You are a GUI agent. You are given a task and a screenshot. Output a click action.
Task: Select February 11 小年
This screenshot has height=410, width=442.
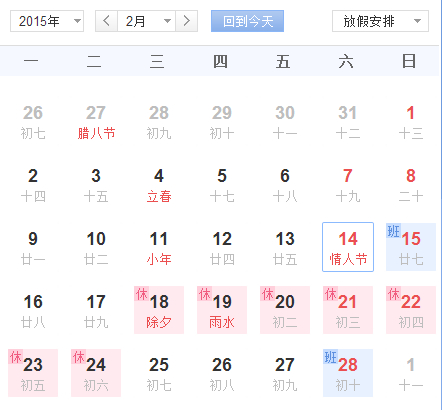(x=159, y=247)
